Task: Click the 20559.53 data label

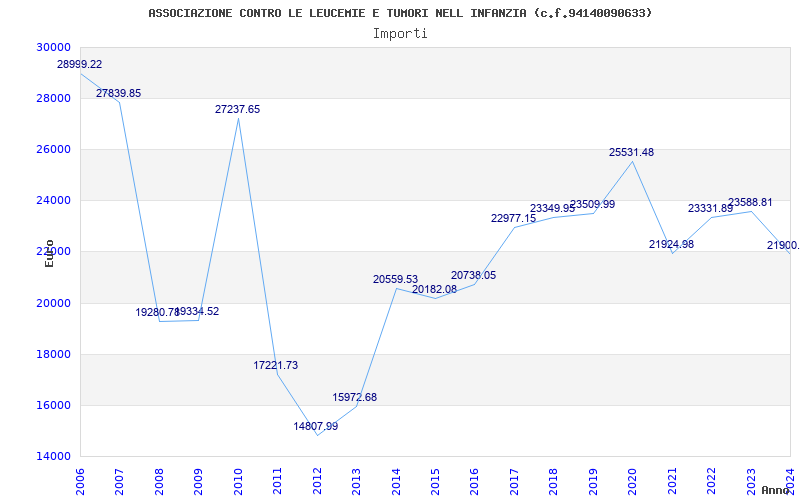Action: (395, 279)
